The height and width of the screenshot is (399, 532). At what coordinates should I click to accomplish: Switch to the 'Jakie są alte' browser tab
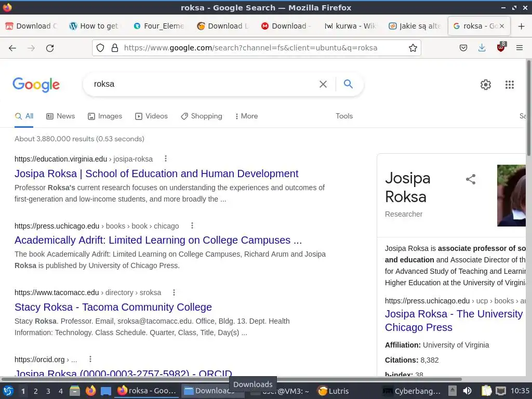tap(415, 26)
